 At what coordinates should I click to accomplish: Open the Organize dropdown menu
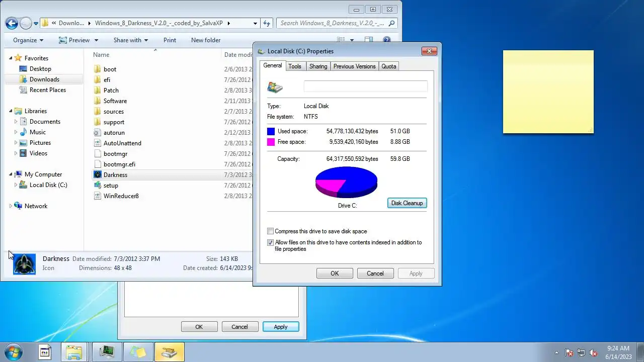click(x=28, y=40)
